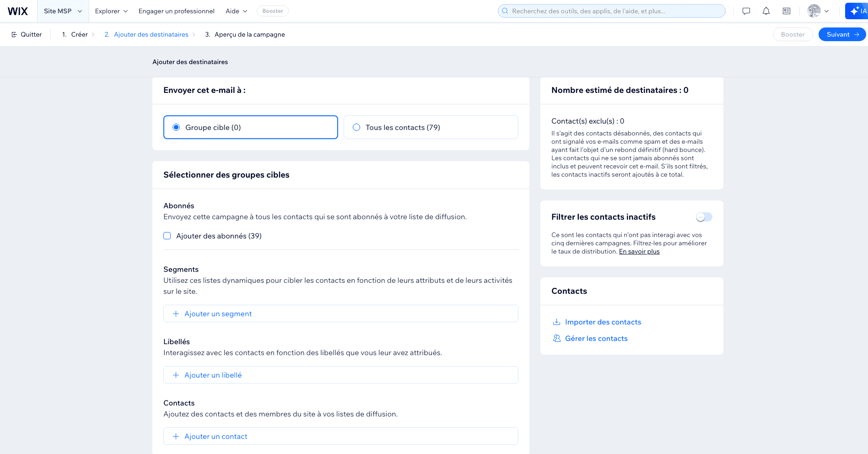Click the Suivant button
Image resolution: width=868 pixels, height=454 pixels.
(841, 34)
